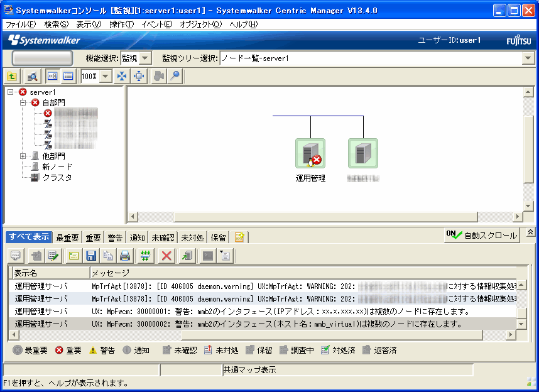The width and height of the screenshot is (539, 392).
Task: Open the 表示(V) menu
Action: (89, 24)
